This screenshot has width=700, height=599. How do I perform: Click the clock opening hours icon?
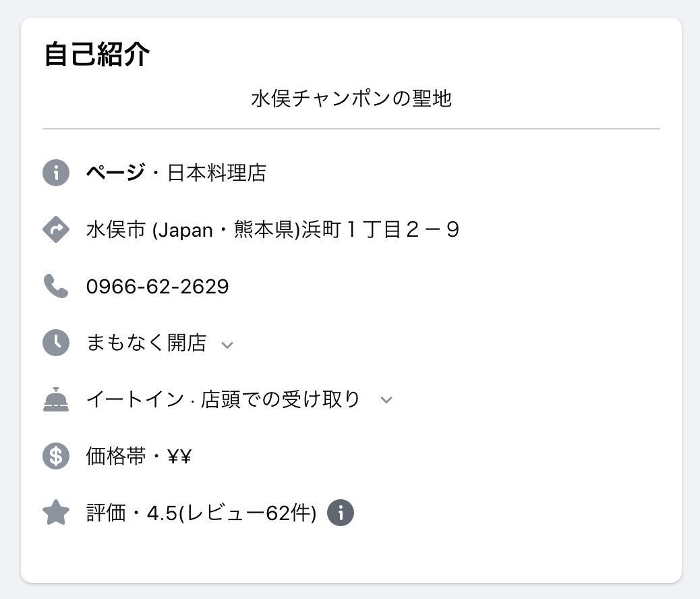pos(56,343)
